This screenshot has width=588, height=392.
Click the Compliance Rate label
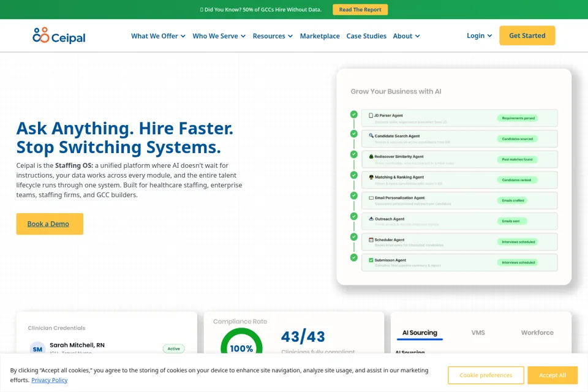pyautogui.click(x=240, y=322)
